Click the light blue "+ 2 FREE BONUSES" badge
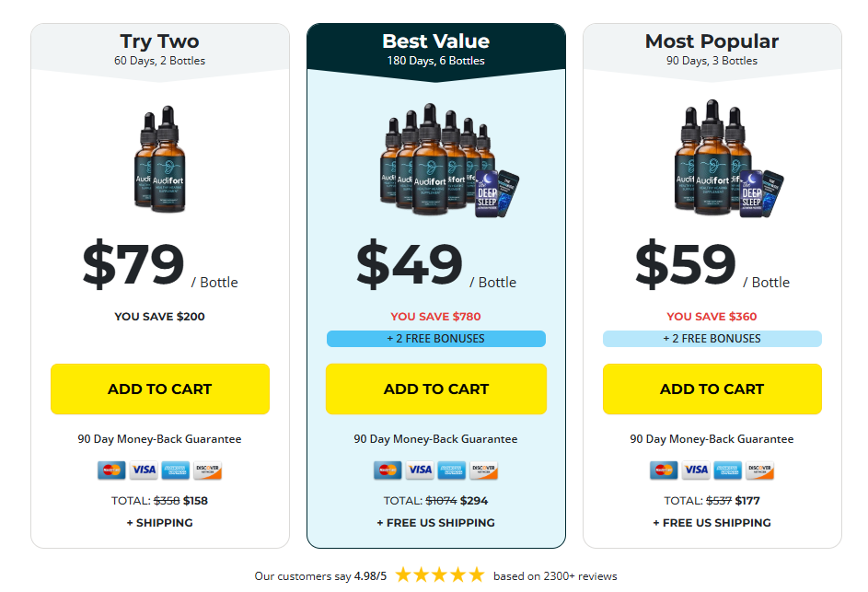 (712, 339)
